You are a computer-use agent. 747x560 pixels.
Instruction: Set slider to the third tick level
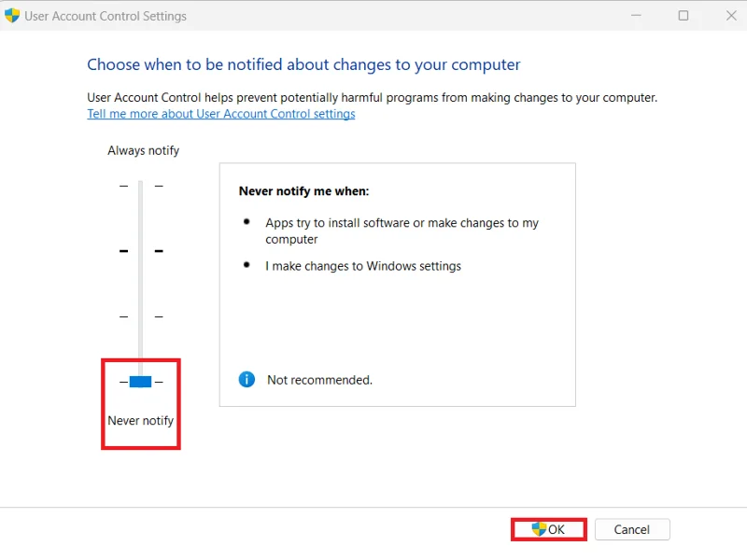coord(140,316)
